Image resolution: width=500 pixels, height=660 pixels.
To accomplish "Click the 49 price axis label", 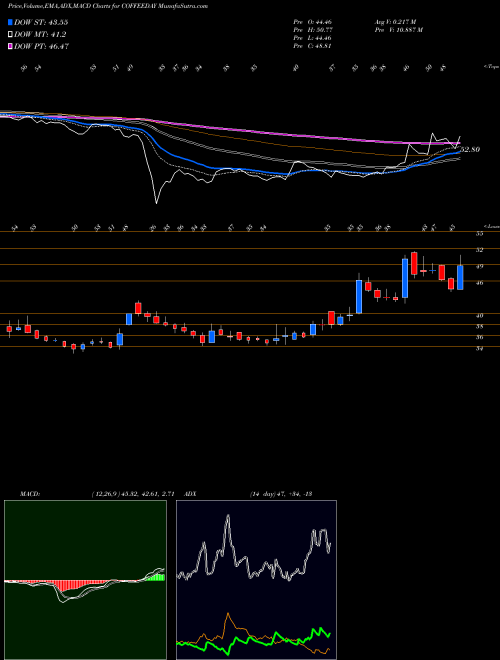I will (x=479, y=266).
